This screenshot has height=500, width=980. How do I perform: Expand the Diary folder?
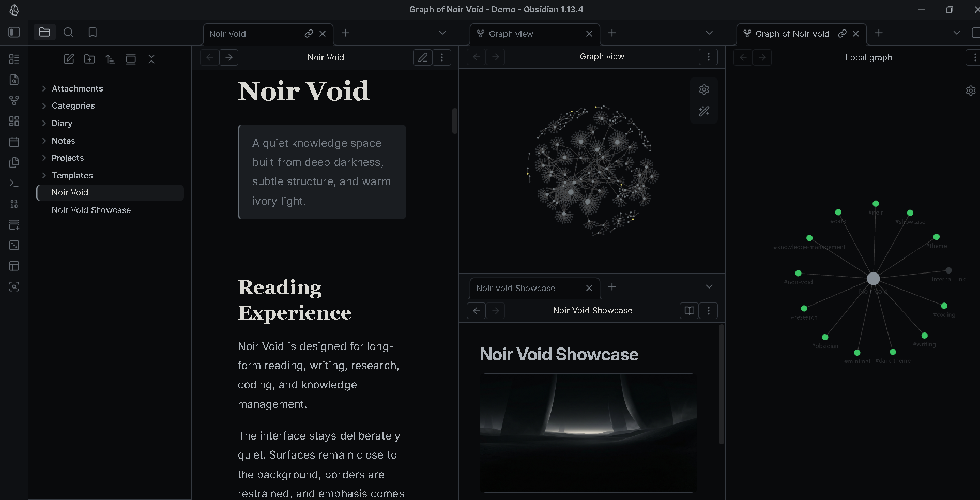click(x=44, y=123)
